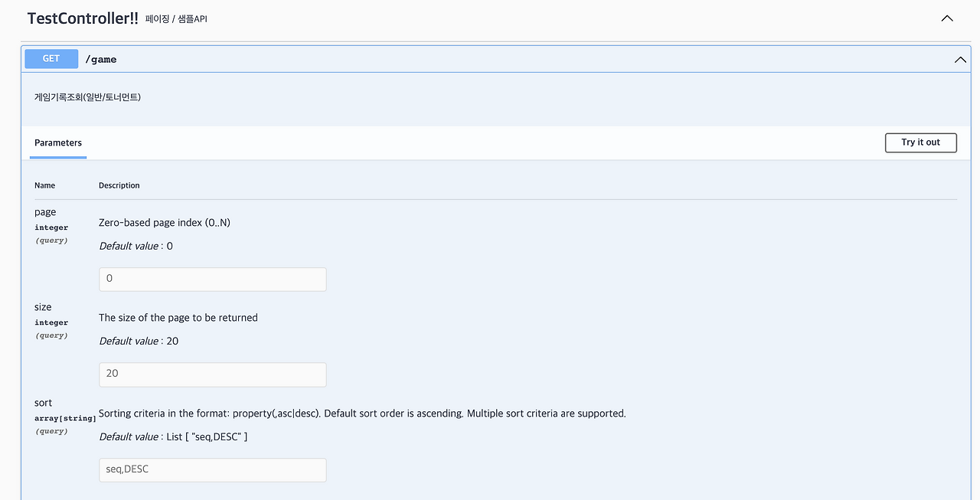Click the 게임기록조회(일반/토너먼트) description
980x500 pixels.
tap(87, 96)
